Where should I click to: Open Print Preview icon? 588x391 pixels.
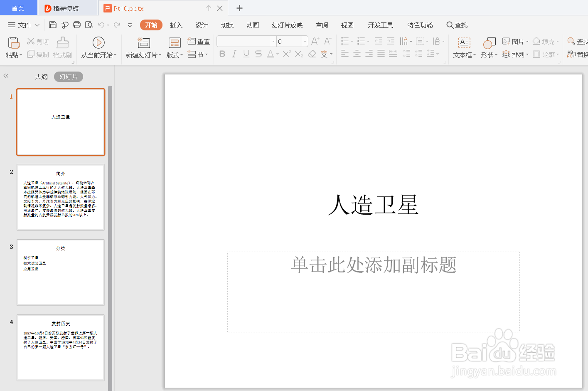(89, 25)
